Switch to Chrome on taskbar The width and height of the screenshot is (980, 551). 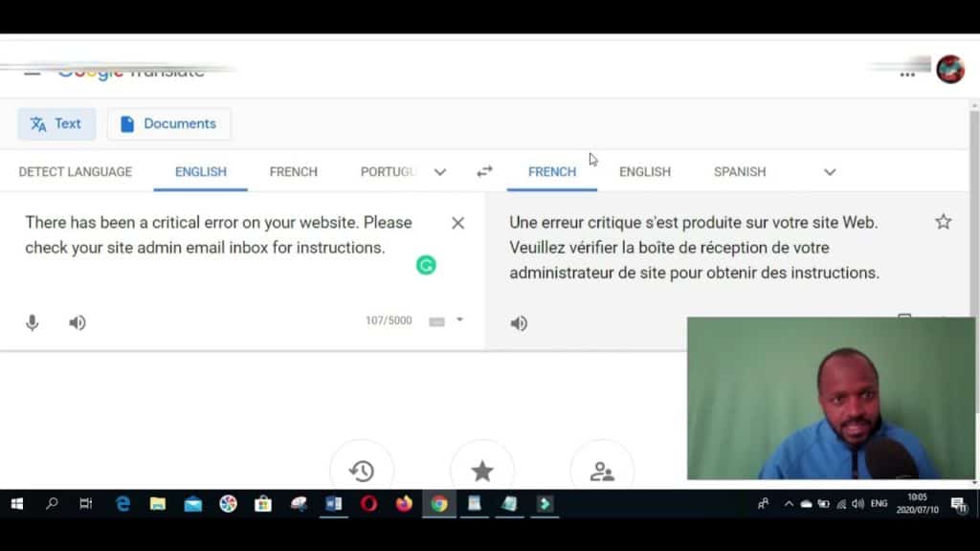point(439,503)
